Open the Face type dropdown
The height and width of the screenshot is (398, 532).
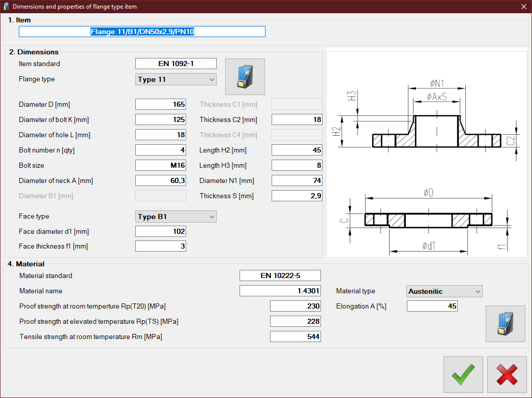(176, 217)
